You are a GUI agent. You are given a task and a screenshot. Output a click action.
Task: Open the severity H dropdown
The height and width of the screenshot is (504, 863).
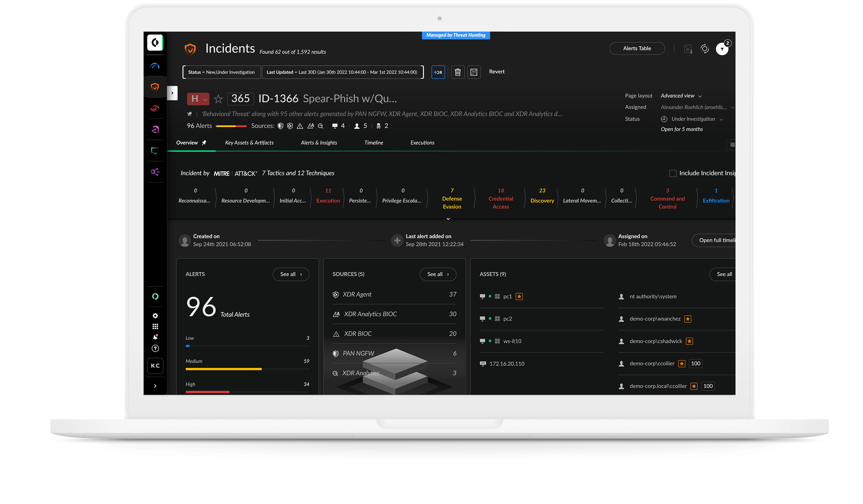click(x=198, y=99)
